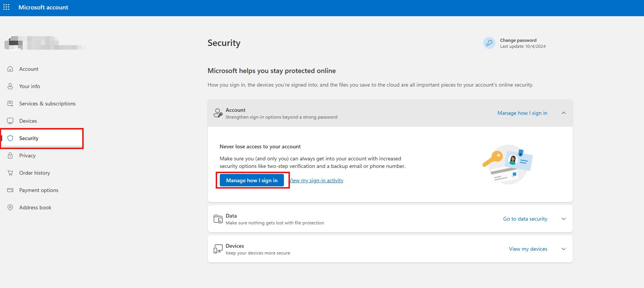Click the Devices section card icon
The image size is (644, 288).
tap(218, 249)
